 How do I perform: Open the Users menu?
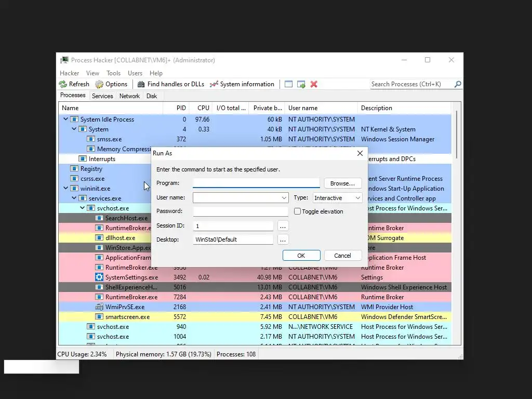(x=135, y=73)
